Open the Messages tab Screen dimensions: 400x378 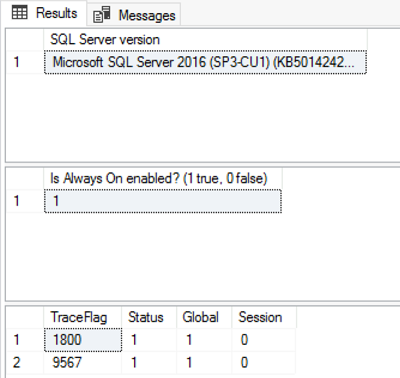[x=134, y=15]
